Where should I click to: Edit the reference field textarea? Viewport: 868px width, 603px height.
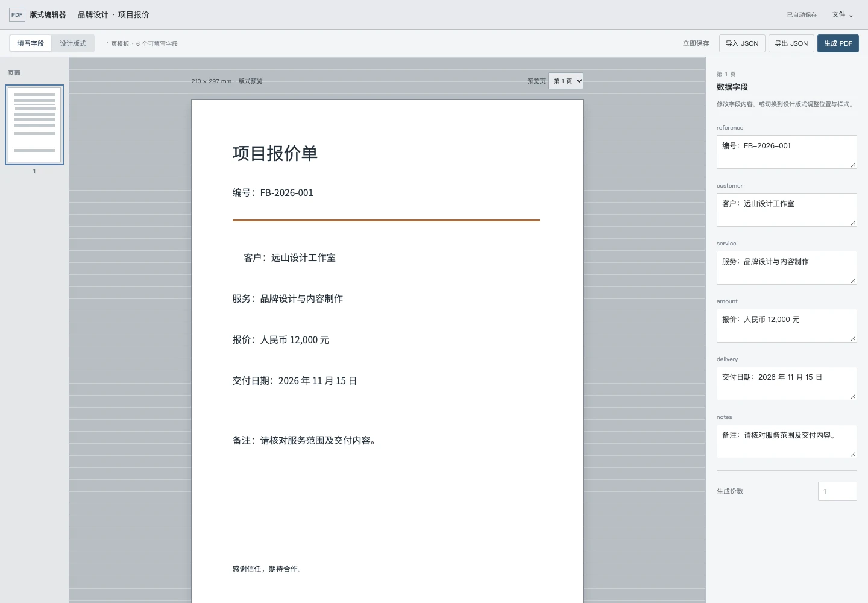[x=787, y=152]
